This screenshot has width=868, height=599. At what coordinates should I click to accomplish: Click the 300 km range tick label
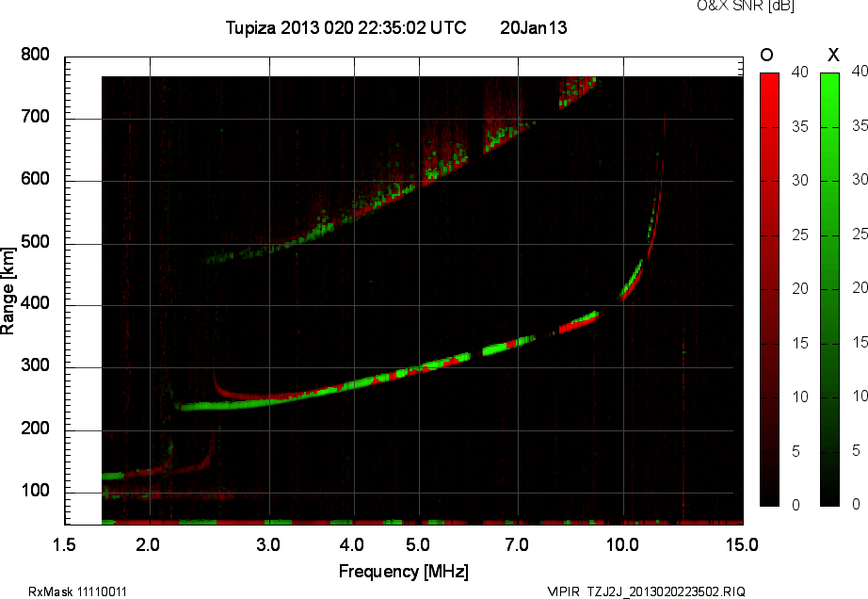35,365
